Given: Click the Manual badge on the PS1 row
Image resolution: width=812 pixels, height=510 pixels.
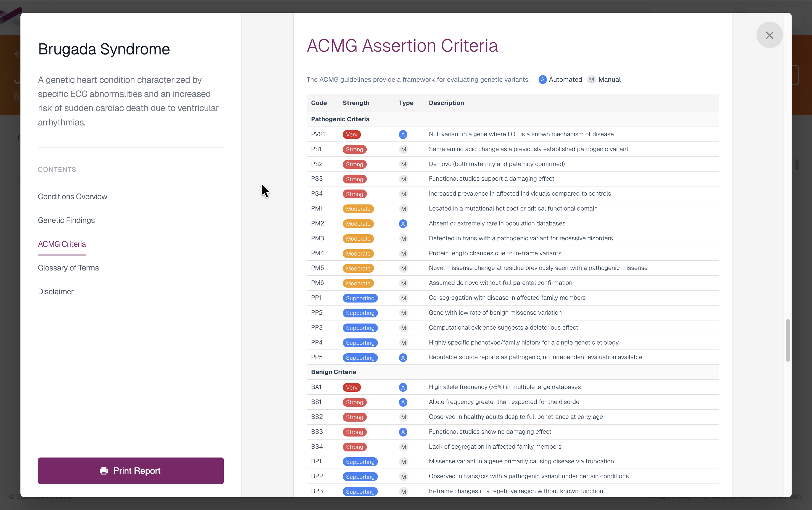Looking at the screenshot, I should (404, 149).
